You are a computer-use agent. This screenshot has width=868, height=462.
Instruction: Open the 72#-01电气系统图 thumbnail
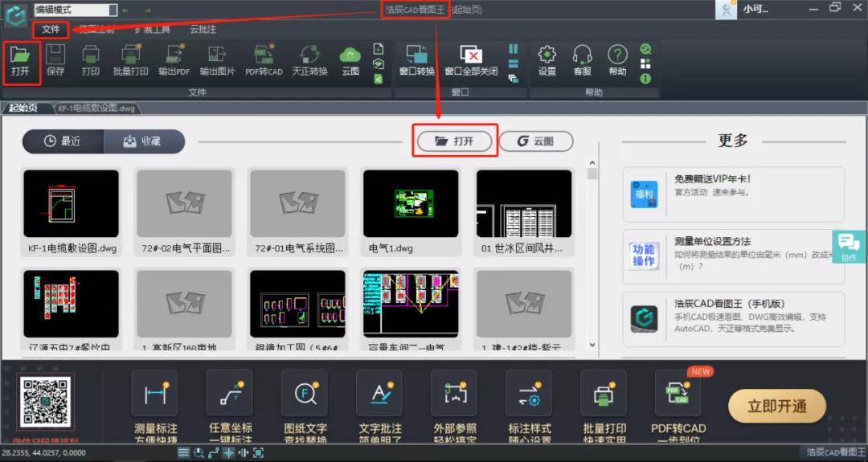[x=298, y=203]
